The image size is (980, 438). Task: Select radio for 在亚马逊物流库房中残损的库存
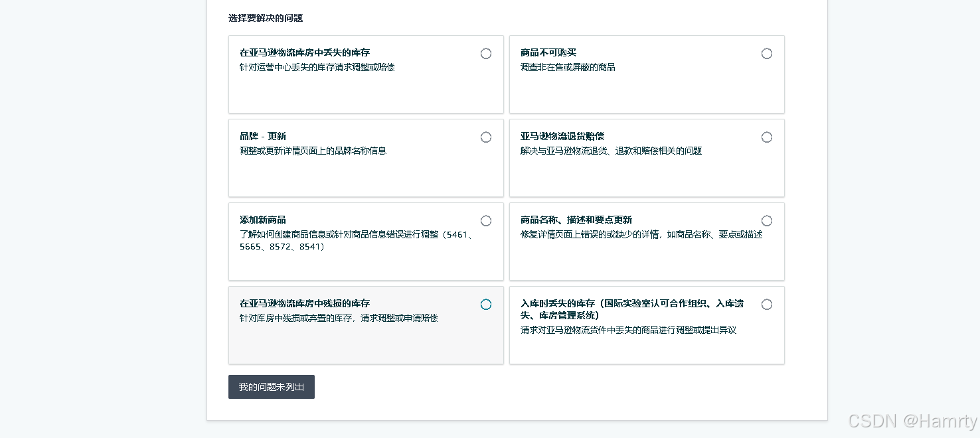pyautogui.click(x=486, y=305)
